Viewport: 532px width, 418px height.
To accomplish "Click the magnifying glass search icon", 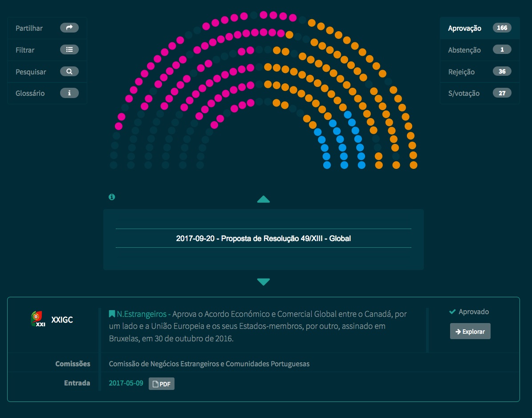I will click(x=69, y=71).
